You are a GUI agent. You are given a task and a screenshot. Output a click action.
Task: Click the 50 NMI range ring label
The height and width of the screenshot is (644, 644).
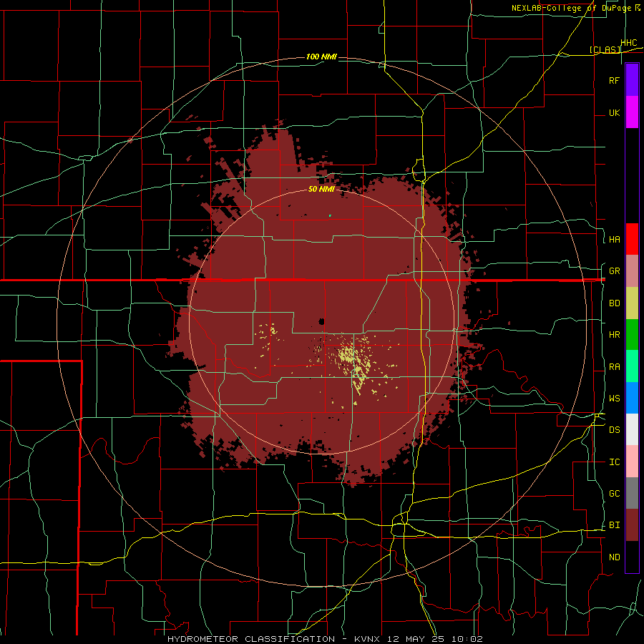pos(321,189)
